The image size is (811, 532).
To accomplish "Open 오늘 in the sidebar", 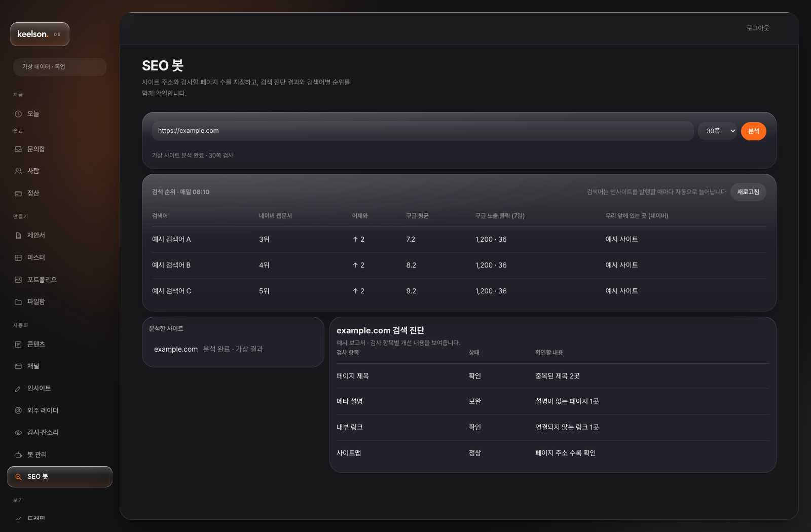I will 60,114.
